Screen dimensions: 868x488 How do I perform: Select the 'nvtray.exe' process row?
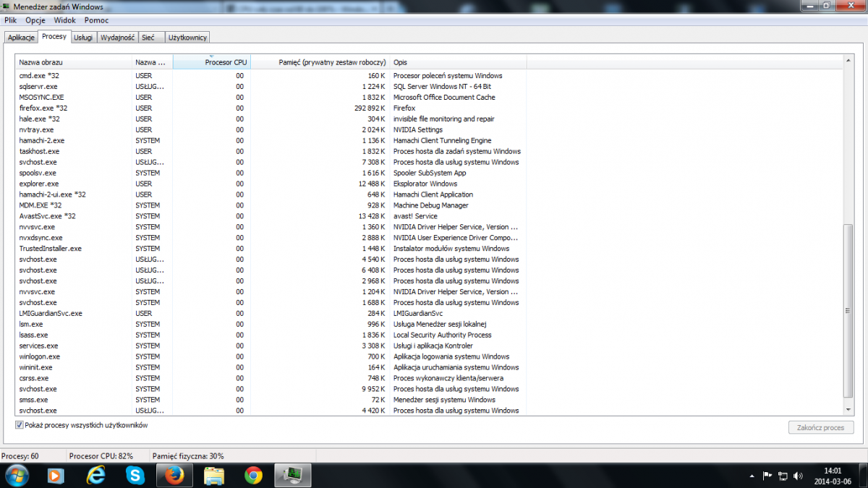[x=271, y=129]
